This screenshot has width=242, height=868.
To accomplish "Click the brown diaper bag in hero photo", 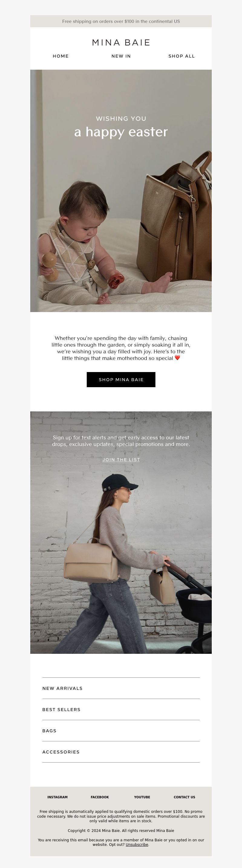I will coord(175,219).
